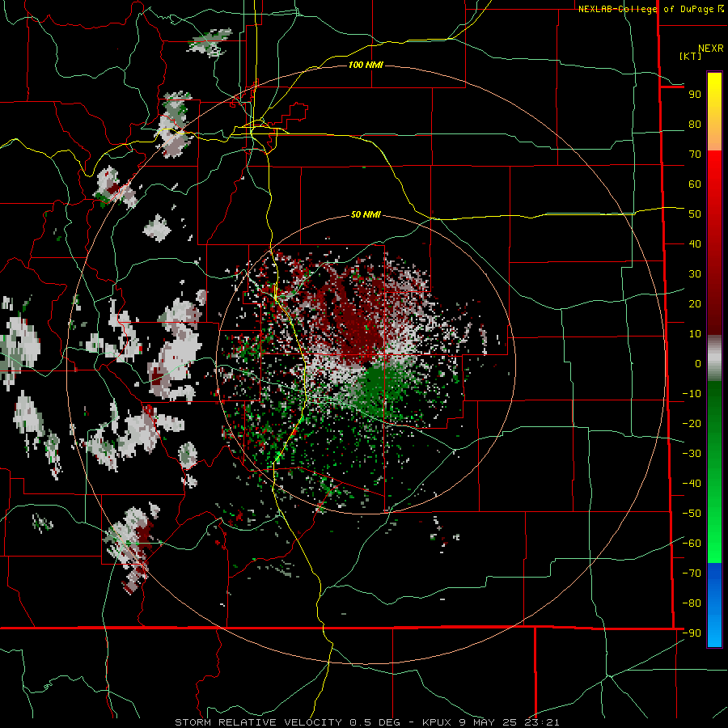Click the -60 value on velocity scale

pos(692,544)
